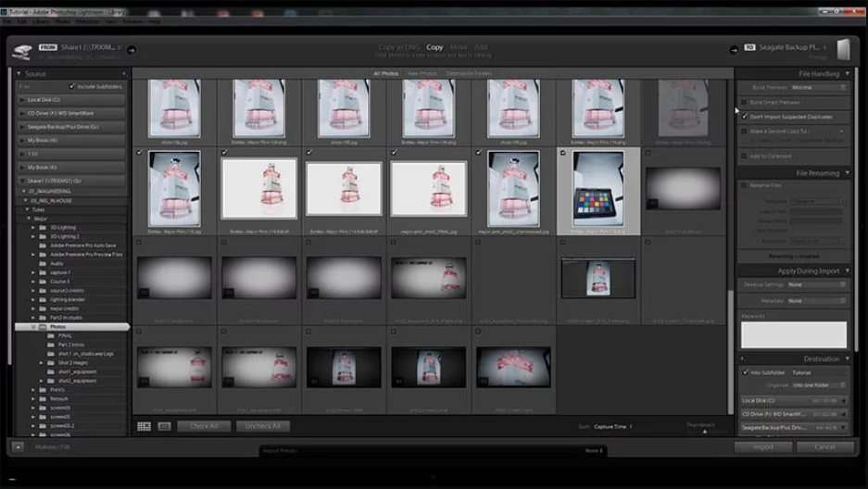This screenshot has width=868, height=489.
Task: Open Develop Settings dropdown
Action: tap(817, 284)
